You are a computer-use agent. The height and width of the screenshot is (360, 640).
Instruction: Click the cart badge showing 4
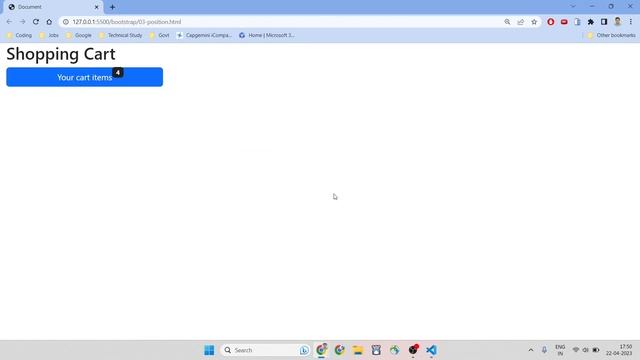coord(118,72)
